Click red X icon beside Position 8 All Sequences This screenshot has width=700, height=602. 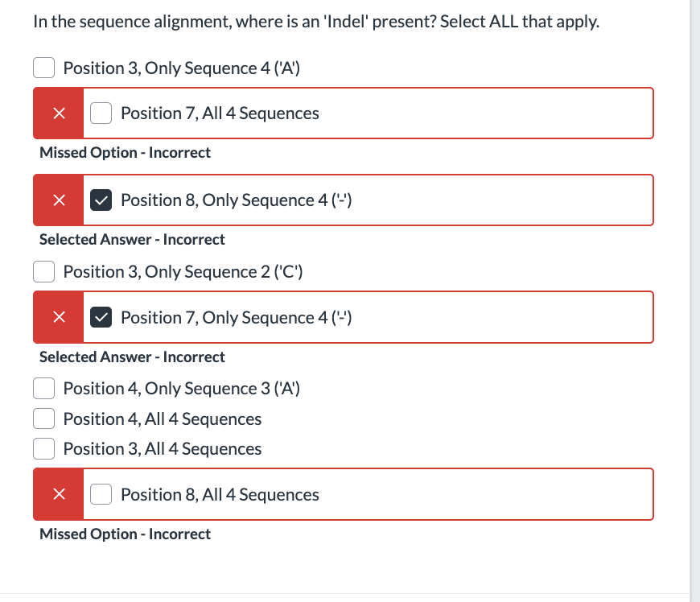(x=58, y=495)
